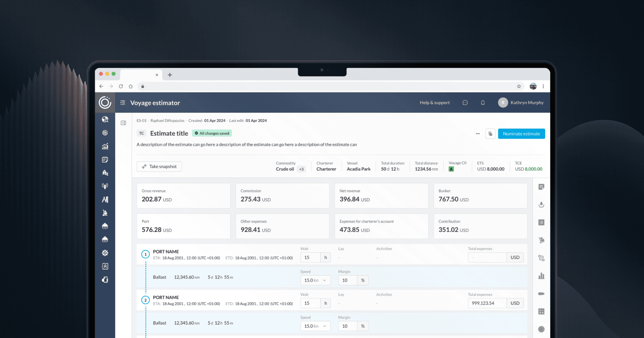The height and width of the screenshot is (338, 644).
Task: Open the settings gear in sidebar
Action: [x=105, y=253]
